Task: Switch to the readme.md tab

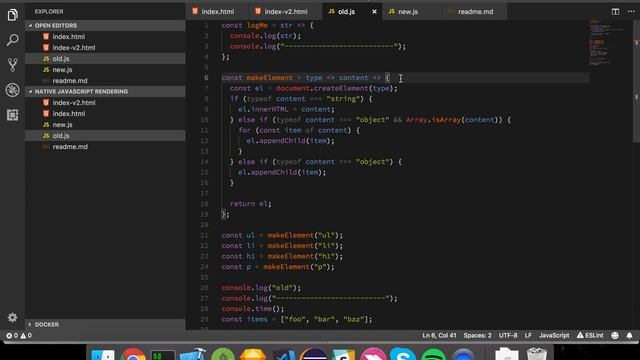Action: click(475, 12)
